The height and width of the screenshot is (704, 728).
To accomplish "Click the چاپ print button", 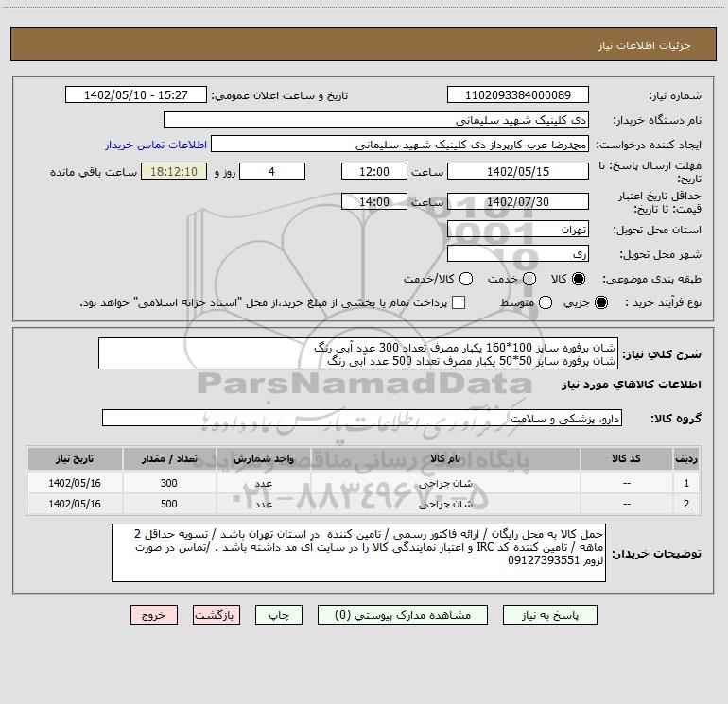I will point(279,615).
